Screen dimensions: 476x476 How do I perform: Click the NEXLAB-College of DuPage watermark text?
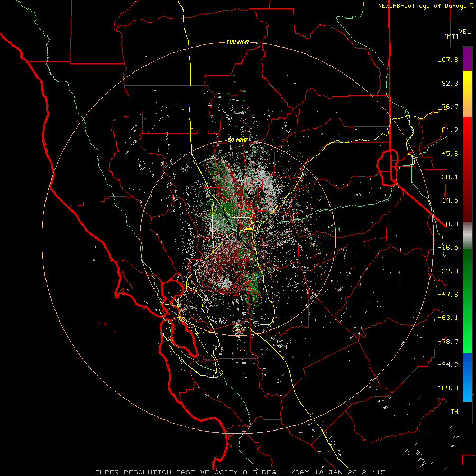[422, 6]
